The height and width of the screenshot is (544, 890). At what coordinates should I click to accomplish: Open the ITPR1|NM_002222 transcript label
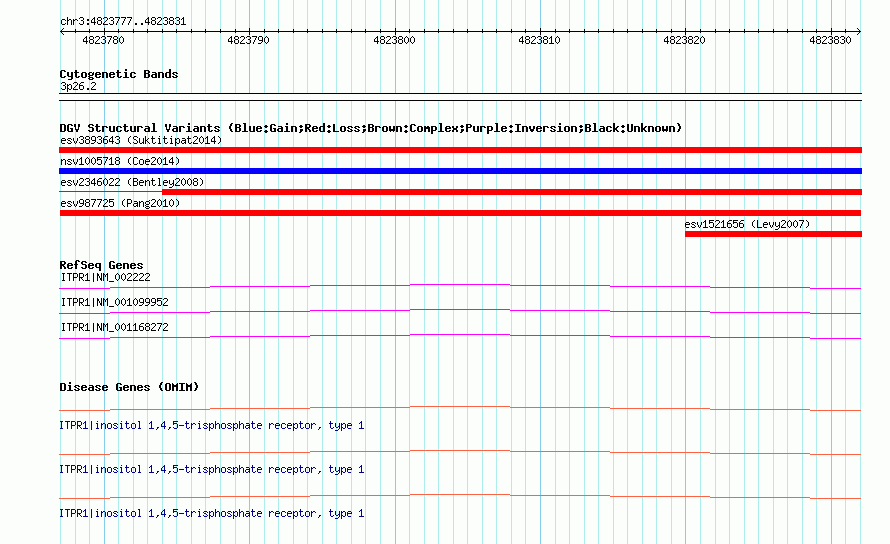pos(106,277)
